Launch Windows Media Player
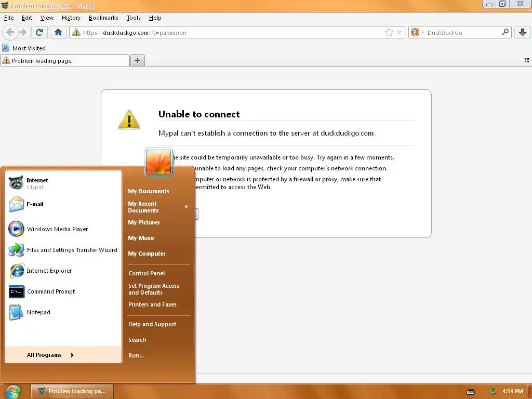Screen dimensions: 532x399 63,229
